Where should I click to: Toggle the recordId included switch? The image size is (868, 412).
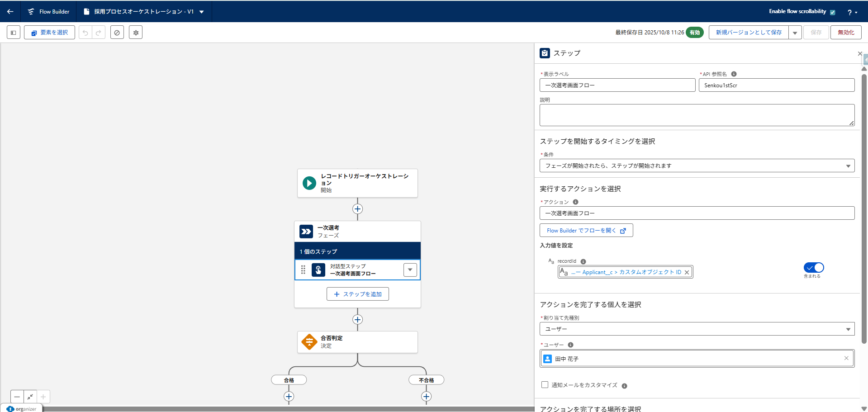click(813, 268)
